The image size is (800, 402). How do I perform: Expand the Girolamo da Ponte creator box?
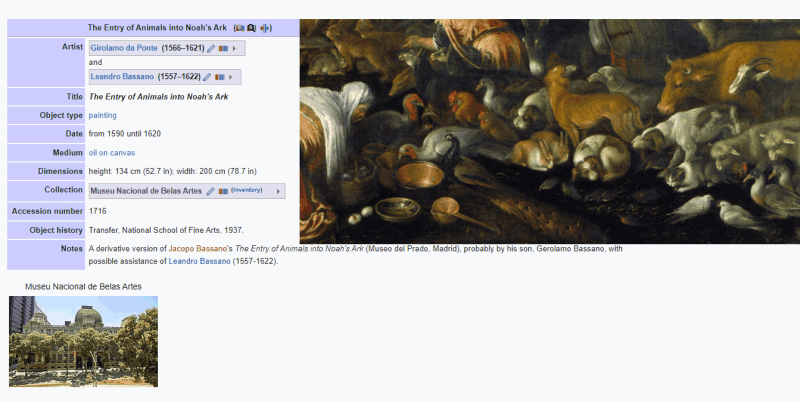pyautogui.click(x=234, y=48)
